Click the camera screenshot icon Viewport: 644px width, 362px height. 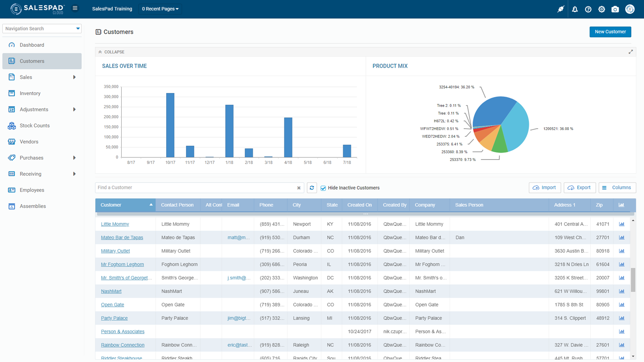tap(615, 9)
